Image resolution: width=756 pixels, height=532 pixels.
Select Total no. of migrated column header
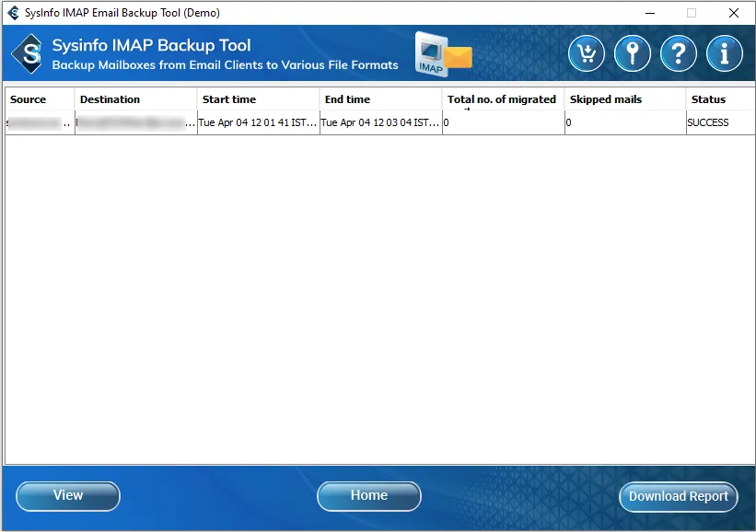[503, 99]
